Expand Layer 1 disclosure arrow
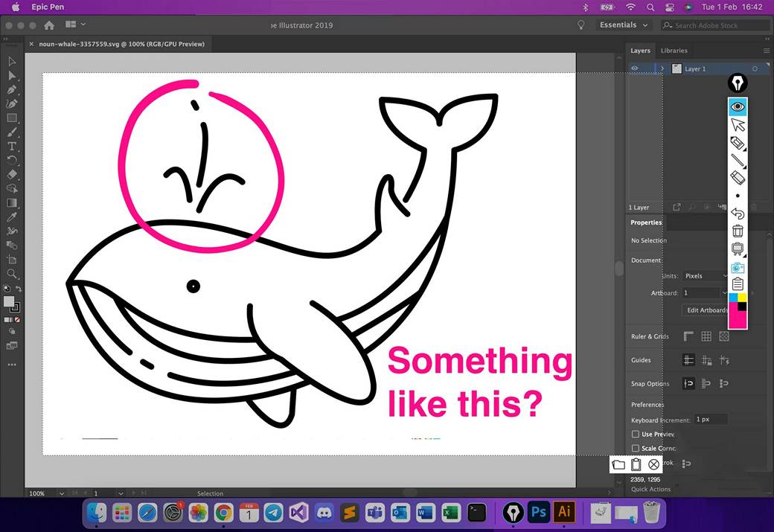 click(x=662, y=68)
